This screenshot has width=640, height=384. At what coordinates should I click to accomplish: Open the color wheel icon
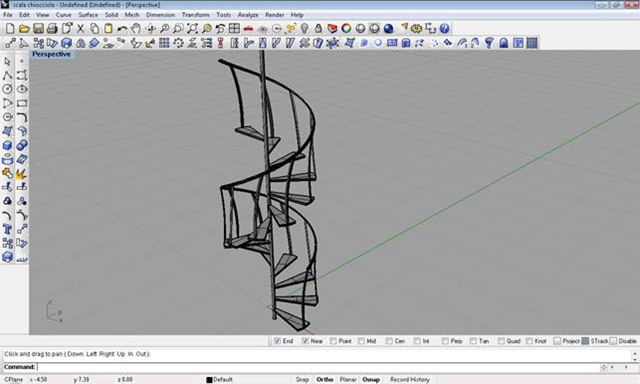346,29
